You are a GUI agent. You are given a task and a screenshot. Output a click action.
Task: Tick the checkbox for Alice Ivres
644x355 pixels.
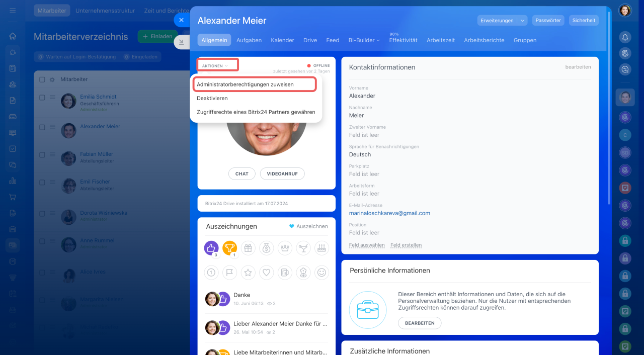[42, 273]
